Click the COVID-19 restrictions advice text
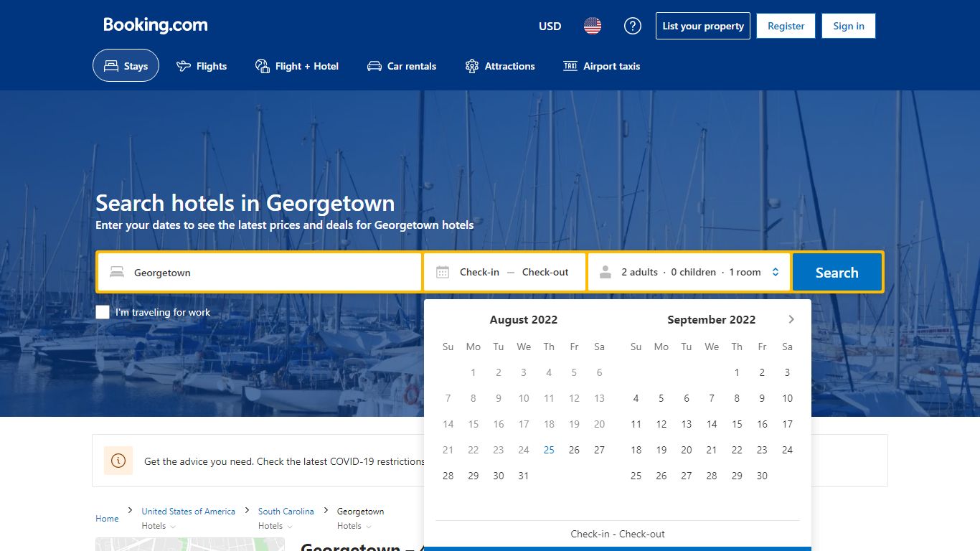The image size is (980, 551). coord(285,461)
